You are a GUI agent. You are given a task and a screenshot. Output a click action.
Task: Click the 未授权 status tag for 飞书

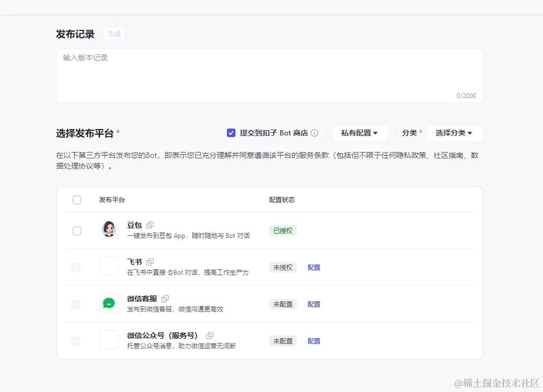[x=283, y=267]
